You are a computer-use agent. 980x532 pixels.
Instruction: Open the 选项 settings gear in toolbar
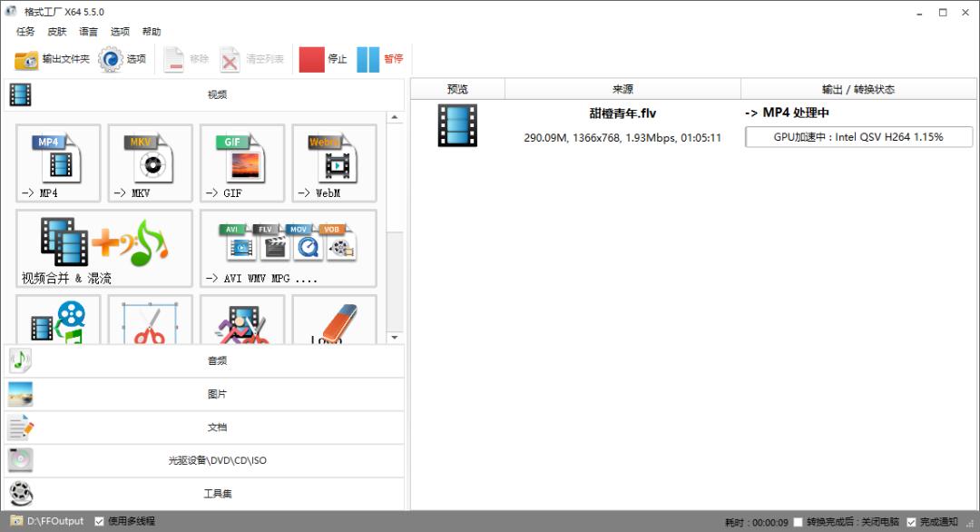coord(122,59)
